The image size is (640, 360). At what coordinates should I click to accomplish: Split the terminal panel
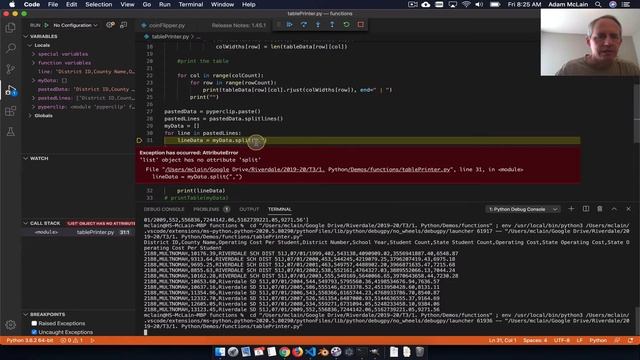[x=586, y=209]
